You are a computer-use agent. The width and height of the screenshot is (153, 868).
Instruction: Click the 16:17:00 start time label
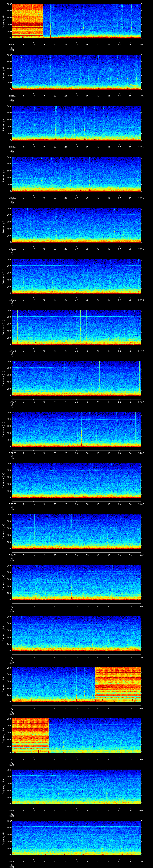12,198
